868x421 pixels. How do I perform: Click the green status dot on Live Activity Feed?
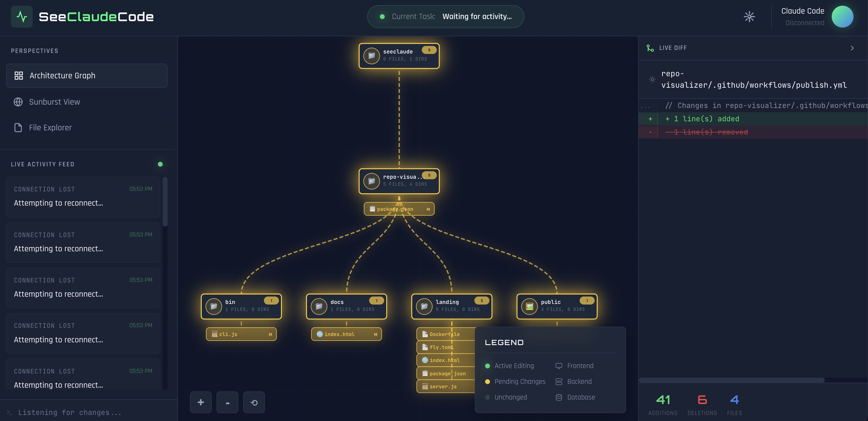pos(160,165)
